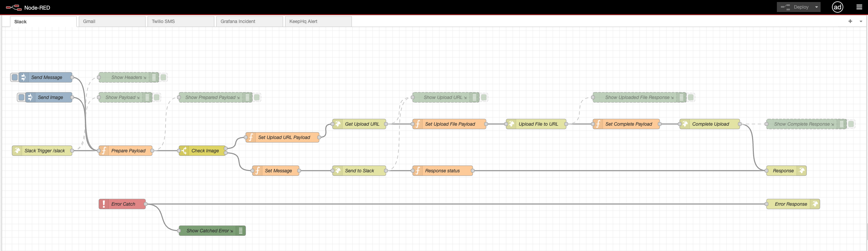Click the Send Message inject trigger button
Viewport: 868px width, 251px height.
pos(14,77)
